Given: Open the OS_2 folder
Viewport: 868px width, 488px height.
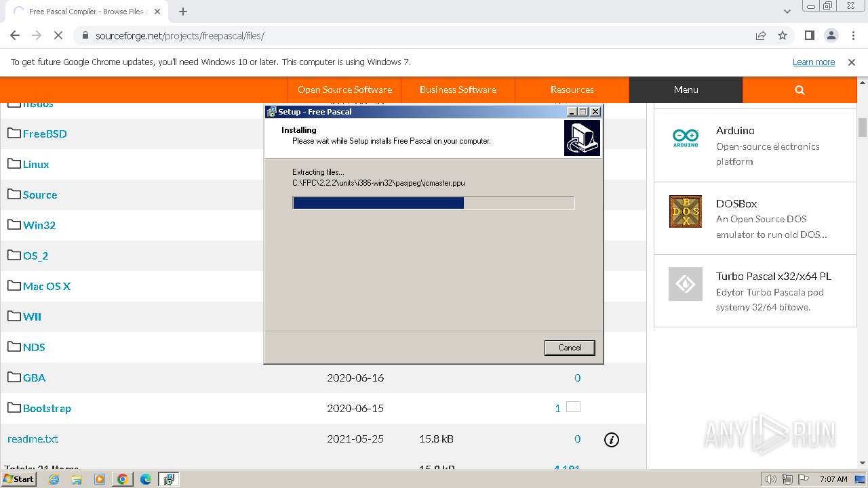Looking at the screenshot, I should pos(35,256).
